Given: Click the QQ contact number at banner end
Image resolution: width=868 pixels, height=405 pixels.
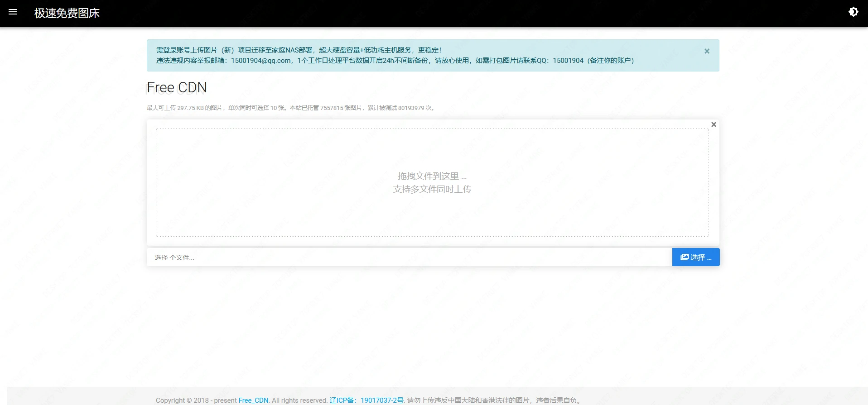Looking at the screenshot, I should point(568,61).
